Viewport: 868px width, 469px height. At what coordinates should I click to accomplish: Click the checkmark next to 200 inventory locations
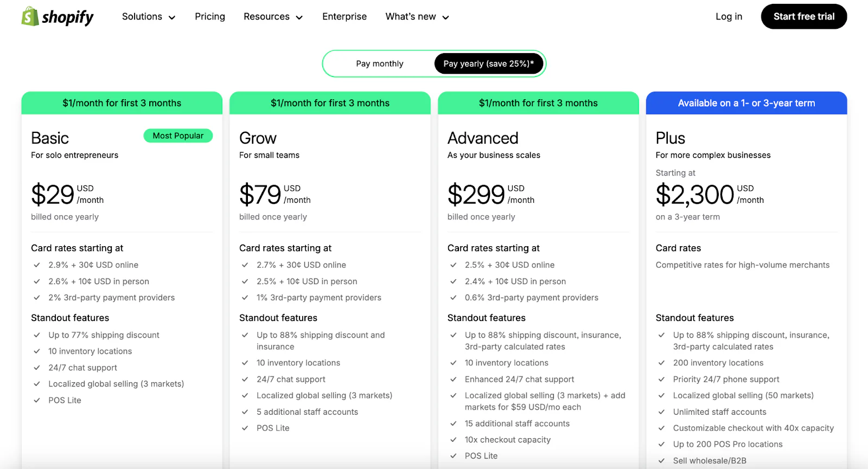[661, 363]
